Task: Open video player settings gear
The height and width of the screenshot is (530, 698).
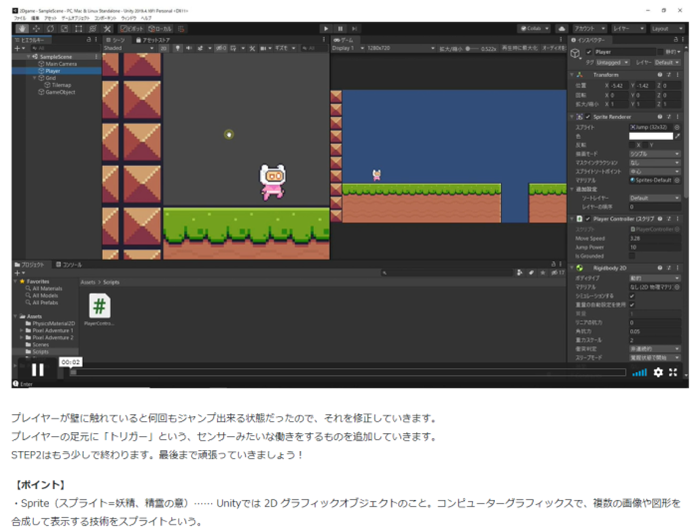Action: pos(658,372)
